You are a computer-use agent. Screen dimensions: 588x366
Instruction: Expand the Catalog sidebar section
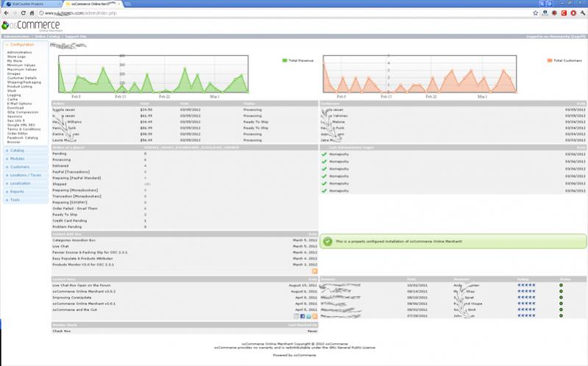coord(17,150)
